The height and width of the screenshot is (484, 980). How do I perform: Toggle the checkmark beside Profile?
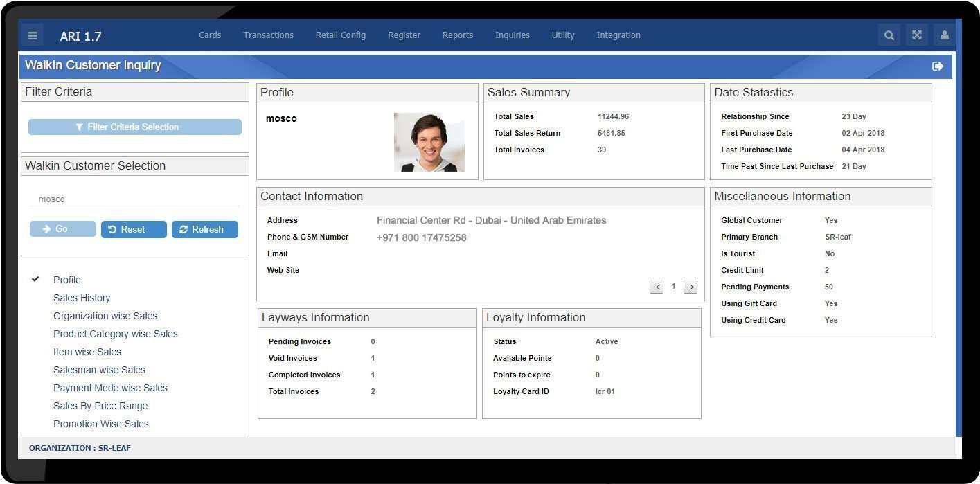coord(35,279)
